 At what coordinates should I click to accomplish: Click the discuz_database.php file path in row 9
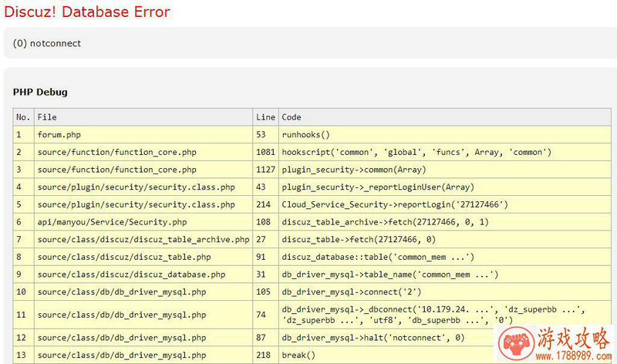[x=131, y=275]
